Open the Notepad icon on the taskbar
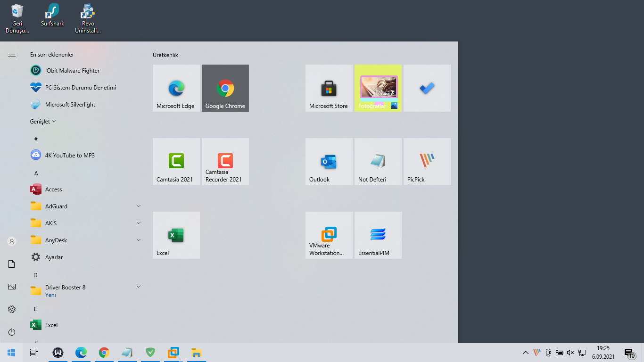 pos(127,353)
